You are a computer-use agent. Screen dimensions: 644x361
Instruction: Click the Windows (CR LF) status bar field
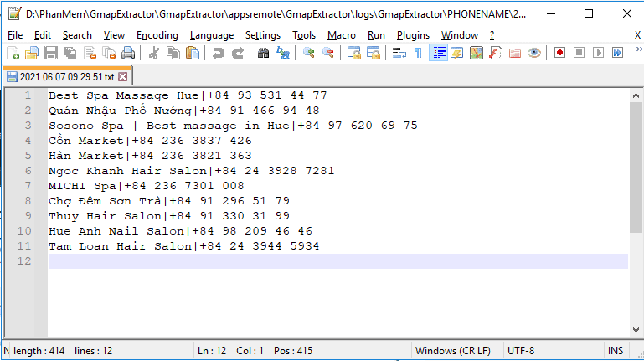coord(453,351)
